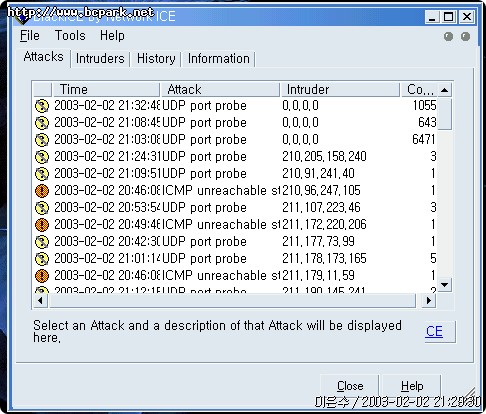Click yellow icon of 20:53 UDP probe row
The height and width of the screenshot is (414, 486).
(42, 208)
